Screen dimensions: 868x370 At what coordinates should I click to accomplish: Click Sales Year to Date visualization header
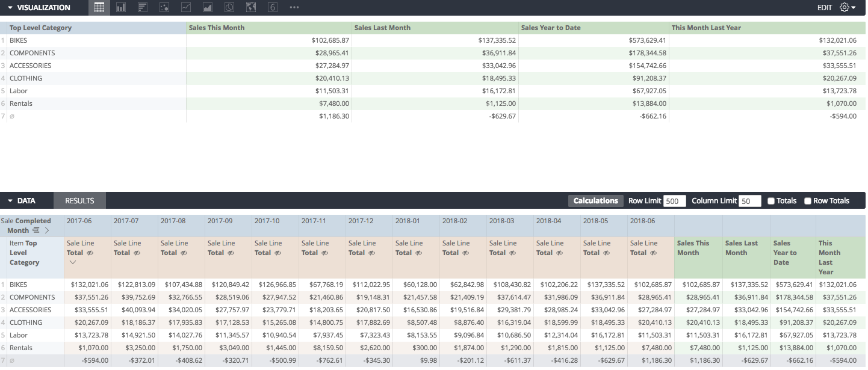pos(594,28)
